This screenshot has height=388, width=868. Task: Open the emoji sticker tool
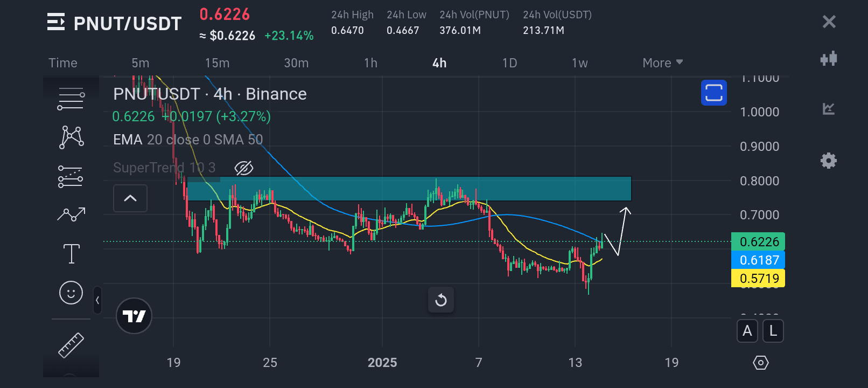click(x=71, y=293)
